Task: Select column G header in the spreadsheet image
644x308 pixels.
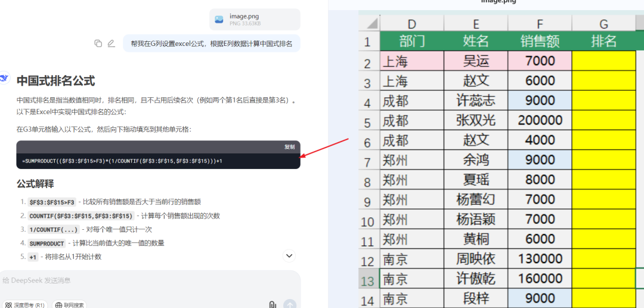Action: (x=603, y=24)
